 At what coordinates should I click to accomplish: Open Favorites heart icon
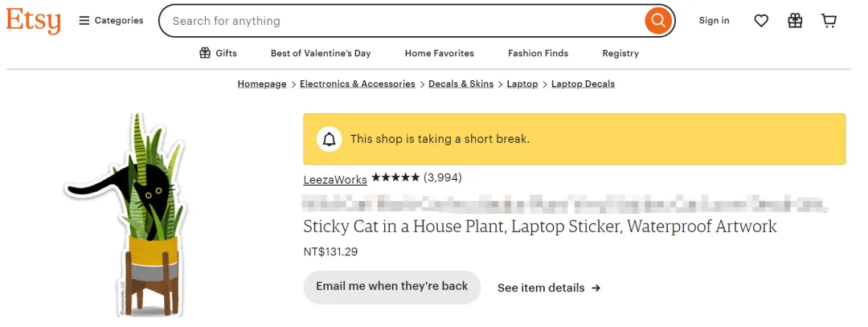coord(761,21)
